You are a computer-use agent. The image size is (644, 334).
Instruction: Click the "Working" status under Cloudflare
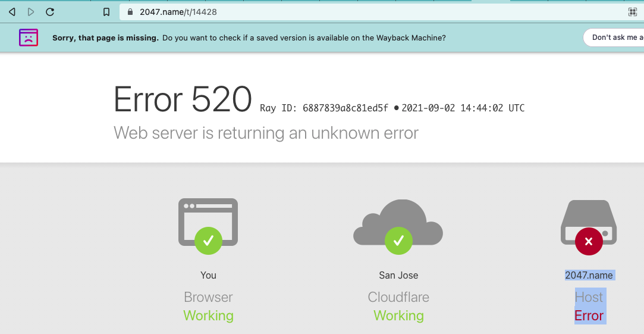tap(398, 316)
